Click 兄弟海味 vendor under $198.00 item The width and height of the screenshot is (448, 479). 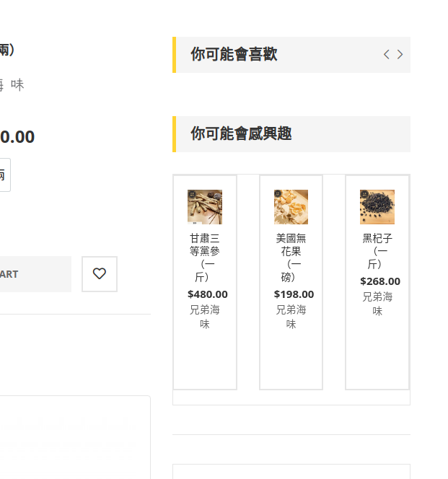[x=291, y=317]
